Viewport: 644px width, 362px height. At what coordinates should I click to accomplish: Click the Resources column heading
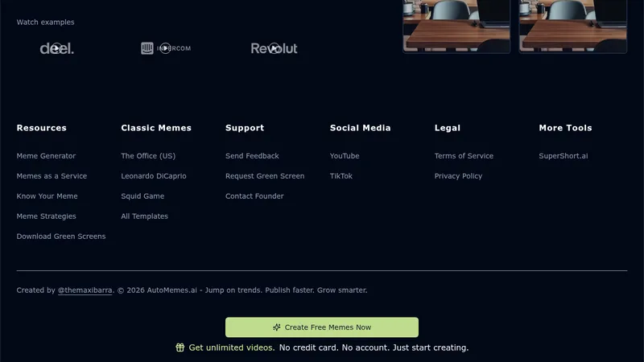(x=42, y=128)
